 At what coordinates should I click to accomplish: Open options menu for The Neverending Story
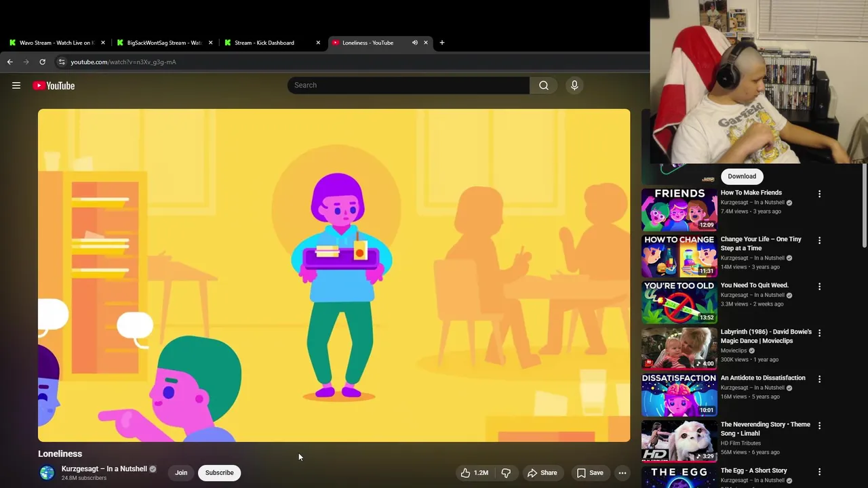(819, 426)
